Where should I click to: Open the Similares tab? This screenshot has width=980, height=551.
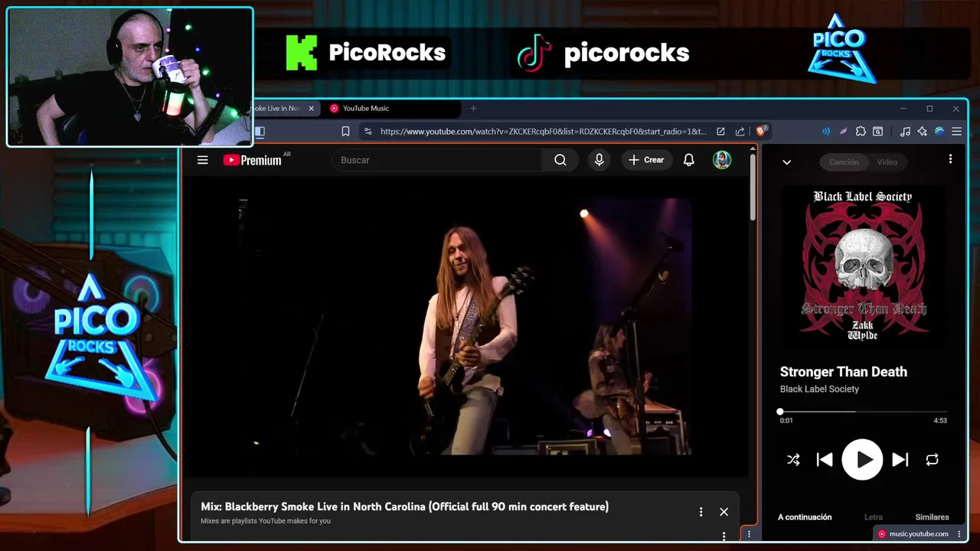932,517
